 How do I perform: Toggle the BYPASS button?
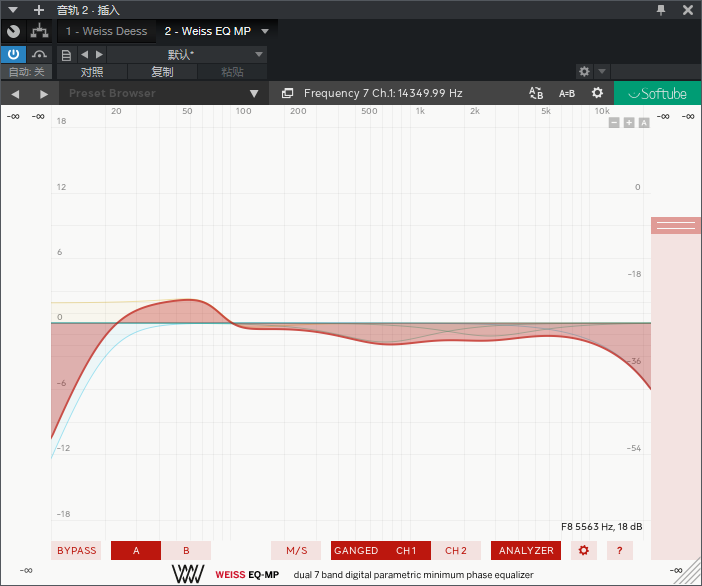coord(77,551)
